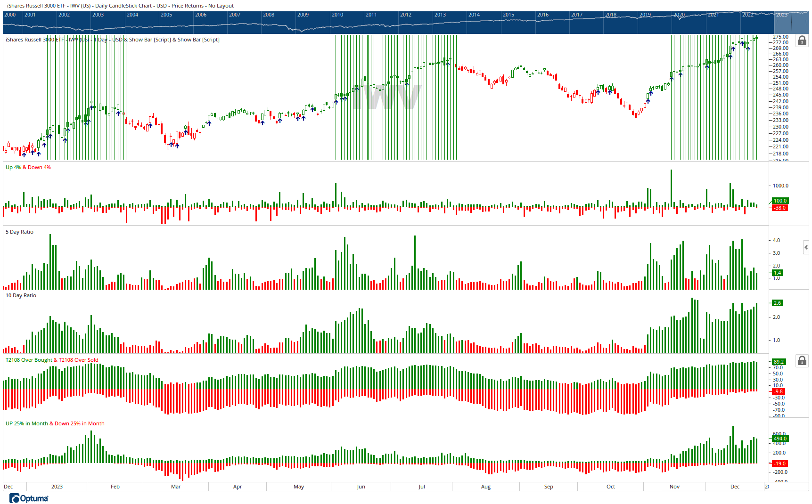Select the '5 Day Ratio' panel title
The image size is (812, 504).
(x=19, y=232)
